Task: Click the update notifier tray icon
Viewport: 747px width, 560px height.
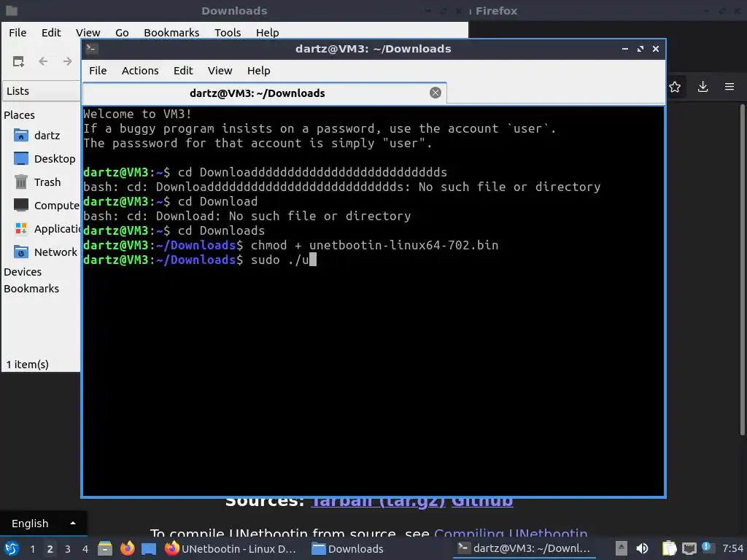Action: 706,547
